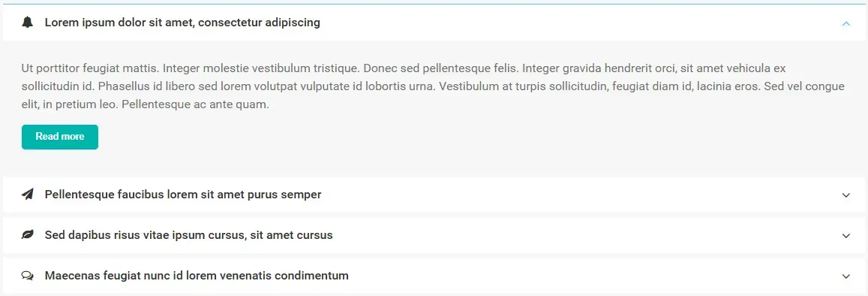Click the leaf icon beside Sed dapibus
This screenshot has height=296, width=868.
[x=28, y=235]
